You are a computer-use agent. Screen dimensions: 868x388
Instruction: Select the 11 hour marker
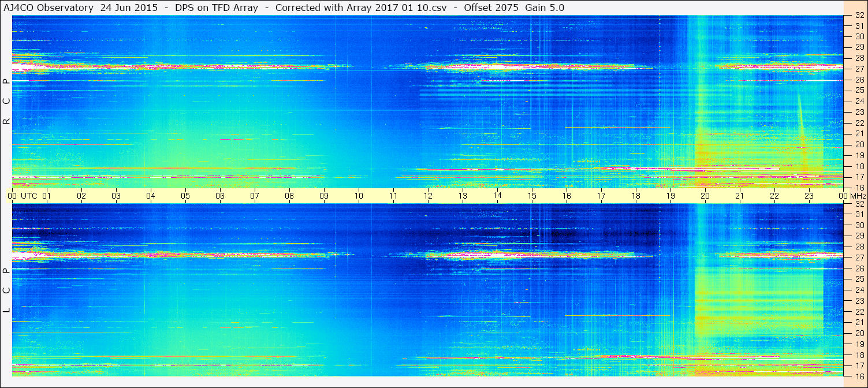tap(393, 196)
